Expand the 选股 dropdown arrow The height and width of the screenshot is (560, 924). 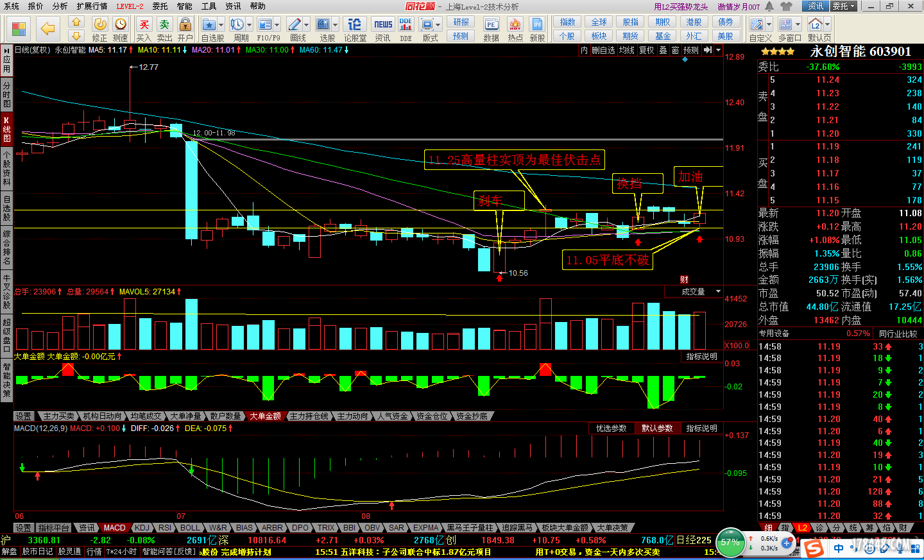336,26
